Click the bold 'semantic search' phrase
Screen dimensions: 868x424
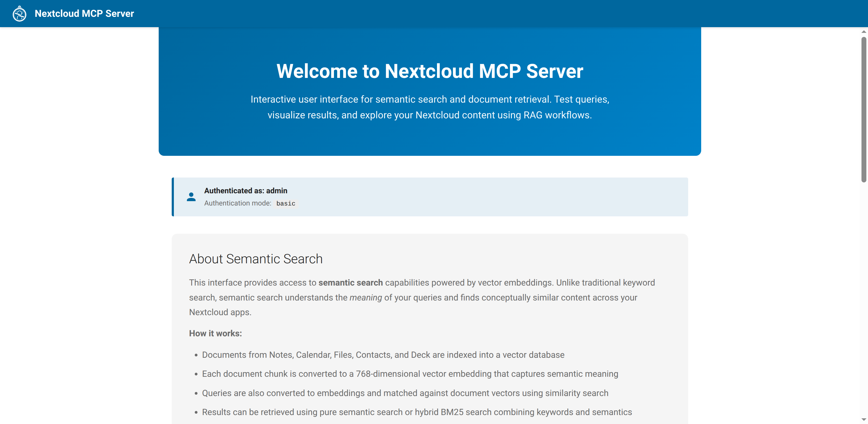point(350,283)
